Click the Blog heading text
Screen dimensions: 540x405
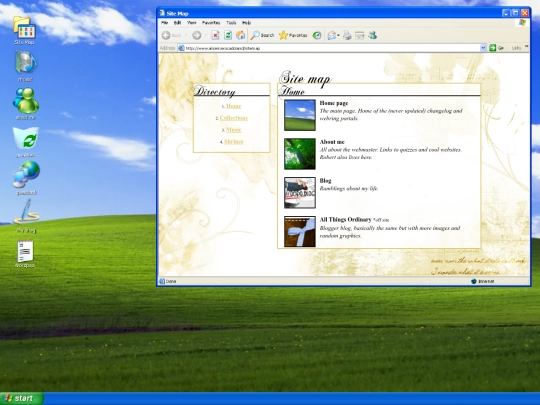click(x=325, y=181)
